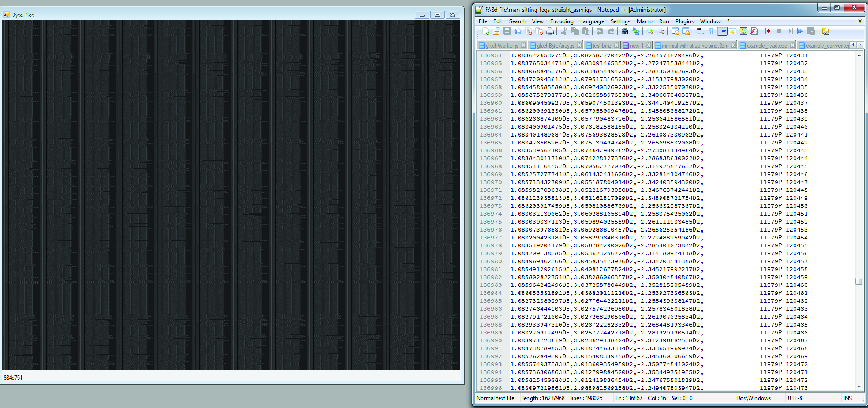Open the Language menu
The image size is (868, 408).
[x=592, y=21]
